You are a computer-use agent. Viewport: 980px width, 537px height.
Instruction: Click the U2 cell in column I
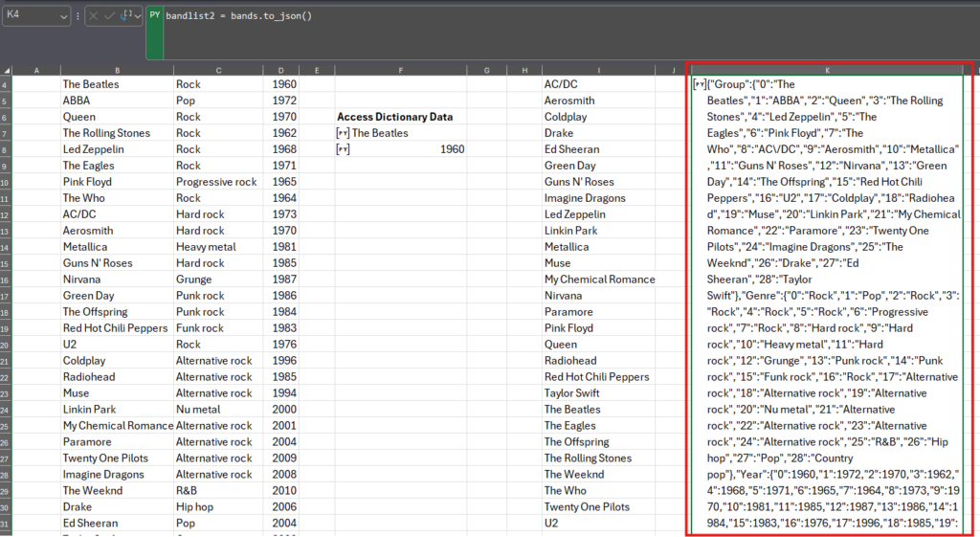pyautogui.click(x=598, y=524)
